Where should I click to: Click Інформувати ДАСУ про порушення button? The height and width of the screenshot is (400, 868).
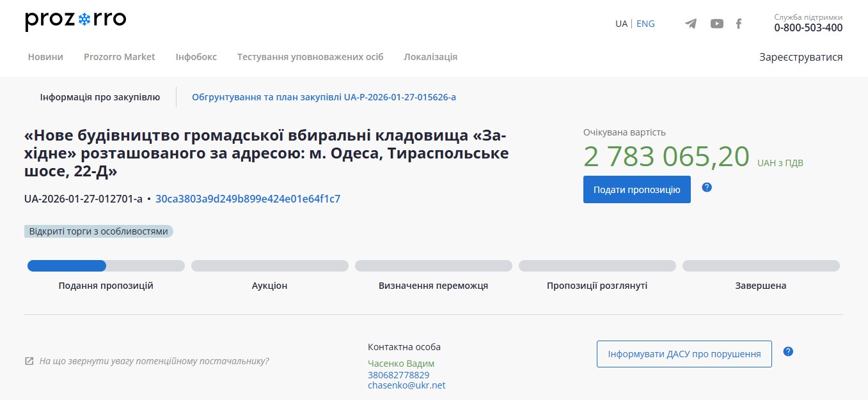pos(684,354)
